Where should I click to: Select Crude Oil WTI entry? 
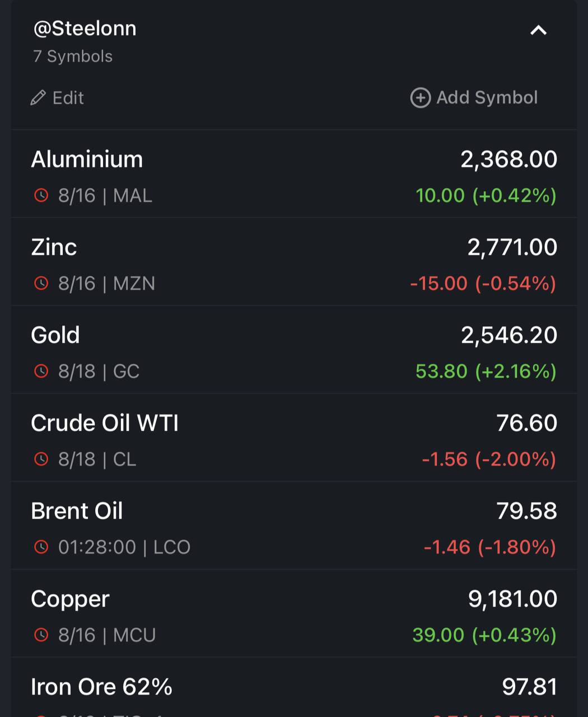pyautogui.click(x=294, y=437)
